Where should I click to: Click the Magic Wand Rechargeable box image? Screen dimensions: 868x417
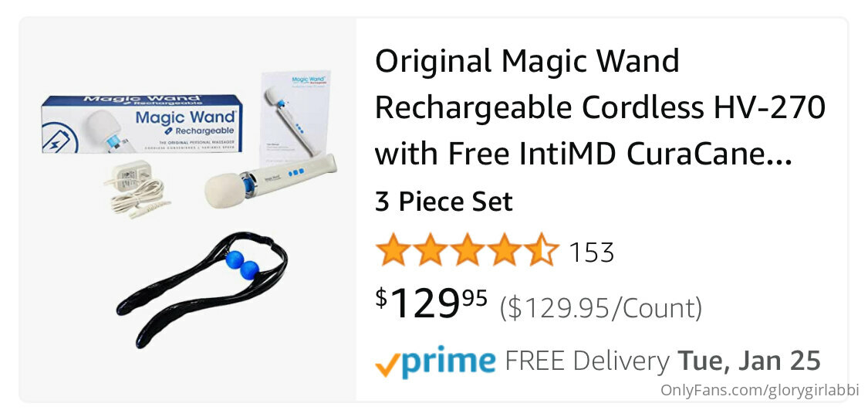(142, 124)
